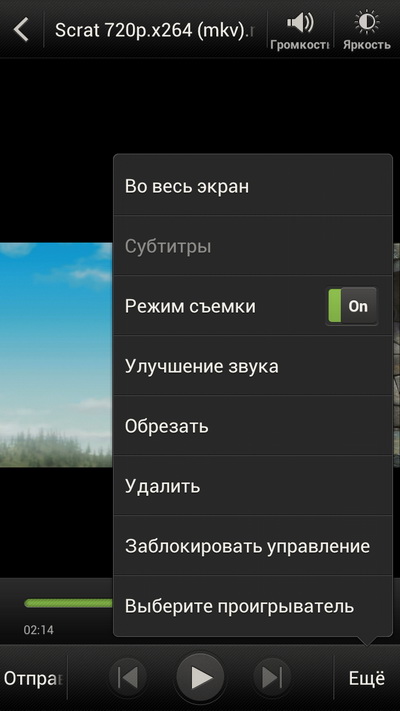400x711 pixels.
Task: Tap the video title Scrat 720p.x264
Action: [x=154, y=30]
